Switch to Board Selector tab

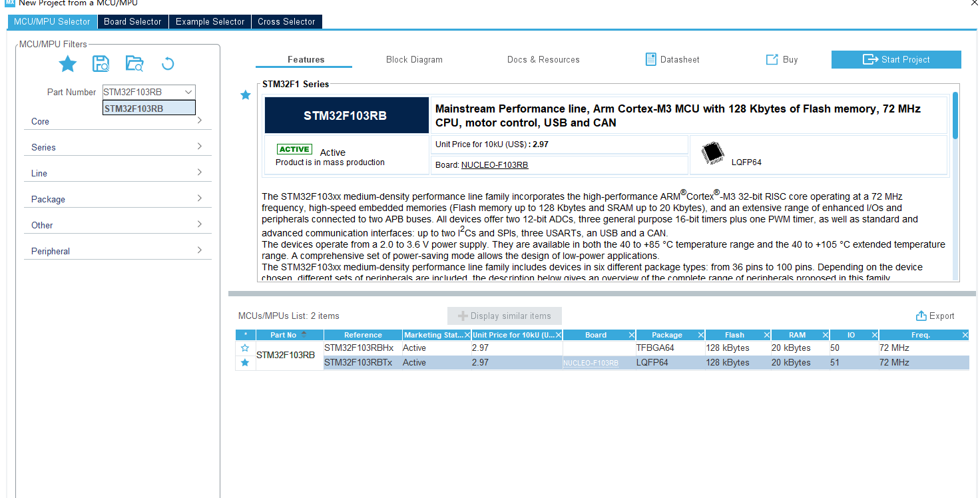132,21
